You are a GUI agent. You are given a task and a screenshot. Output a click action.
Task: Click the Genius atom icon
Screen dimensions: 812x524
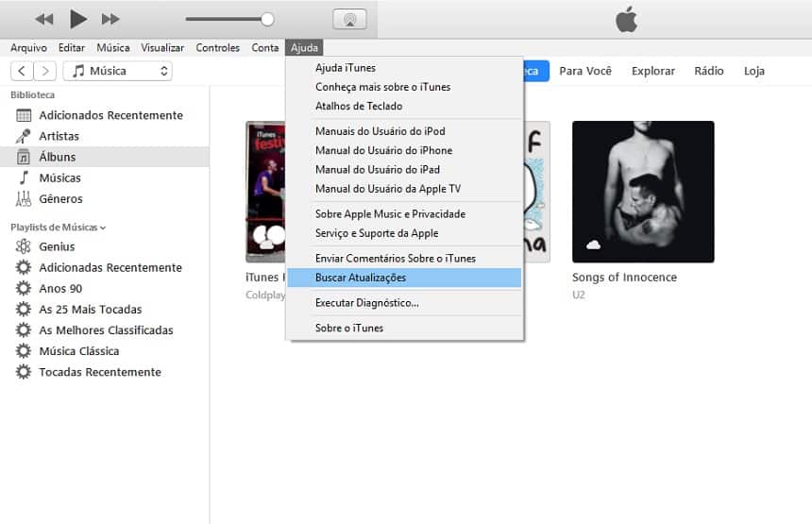pyautogui.click(x=24, y=246)
